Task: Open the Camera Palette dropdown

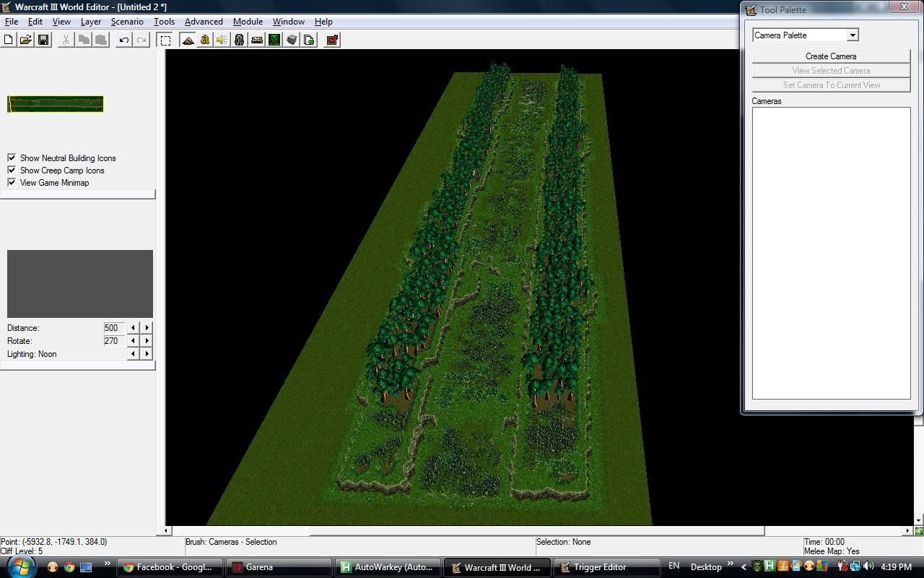Action: pyautogui.click(x=853, y=35)
